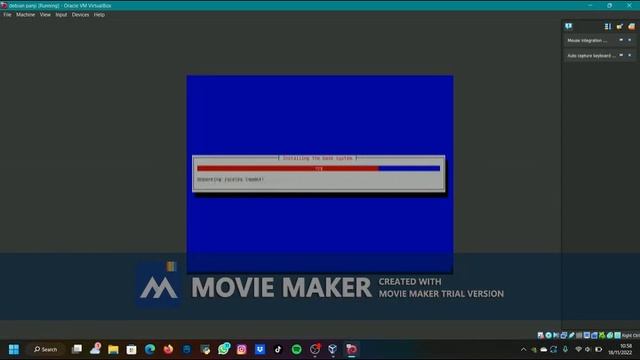Click the volume speaker tray icon
The height and width of the screenshot is (360, 640).
[588, 349]
